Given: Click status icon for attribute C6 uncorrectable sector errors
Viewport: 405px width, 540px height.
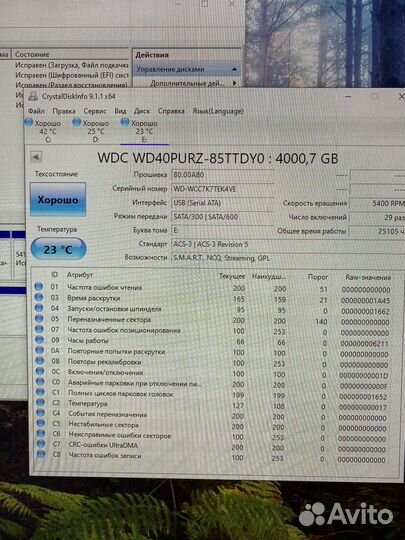Looking at the screenshot, I should pyautogui.click(x=41, y=433).
